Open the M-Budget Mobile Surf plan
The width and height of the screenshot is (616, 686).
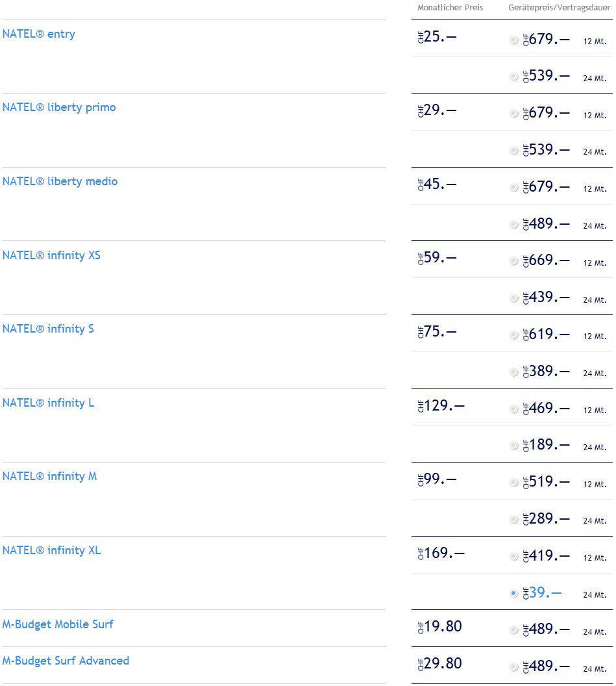click(x=58, y=624)
